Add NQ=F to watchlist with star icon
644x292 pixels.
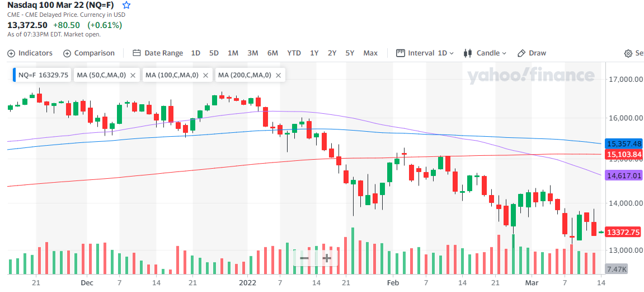coord(127,6)
